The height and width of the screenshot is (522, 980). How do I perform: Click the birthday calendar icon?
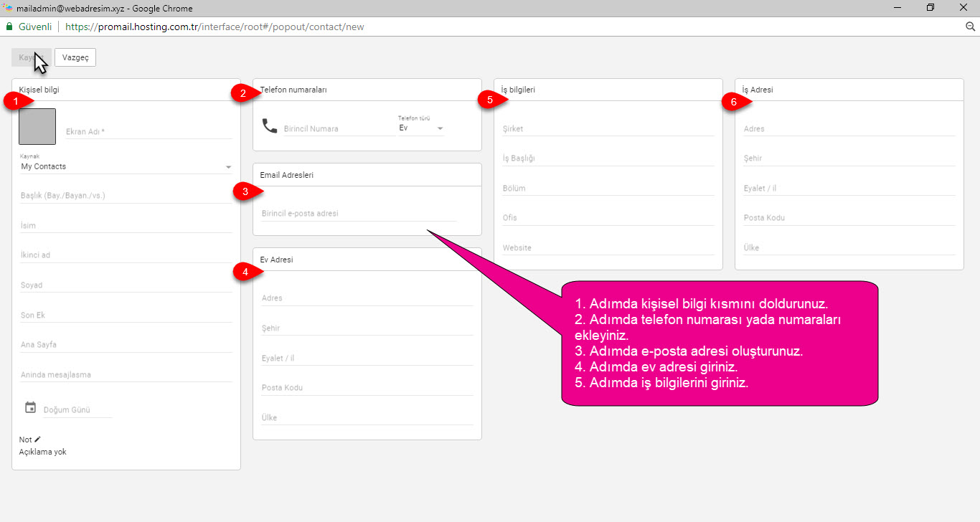30,407
